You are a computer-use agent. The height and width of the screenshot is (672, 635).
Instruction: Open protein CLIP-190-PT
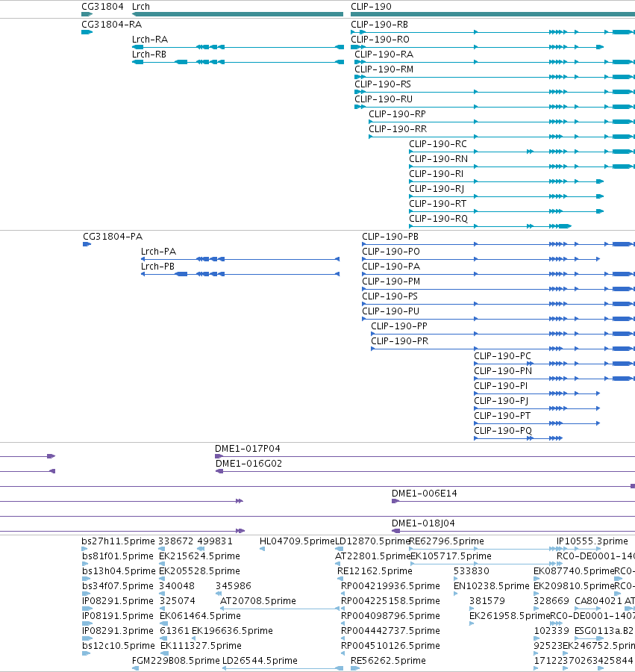pyautogui.click(x=502, y=416)
